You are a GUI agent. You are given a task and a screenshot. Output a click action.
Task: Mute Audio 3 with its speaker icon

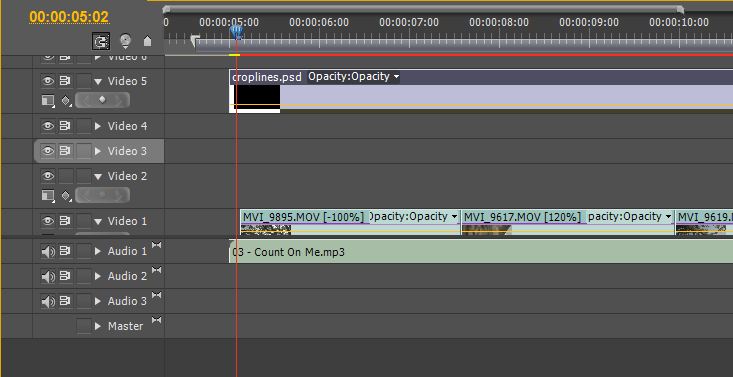tap(48, 301)
